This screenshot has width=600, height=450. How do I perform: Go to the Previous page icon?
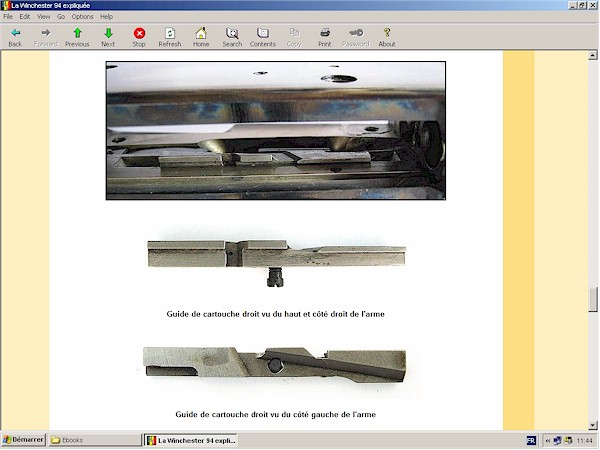tap(77, 33)
